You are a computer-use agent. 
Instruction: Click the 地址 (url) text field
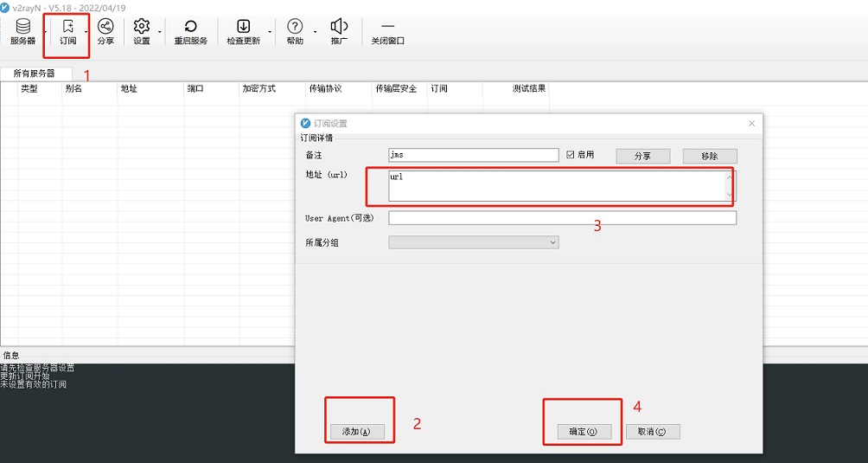click(553, 186)
